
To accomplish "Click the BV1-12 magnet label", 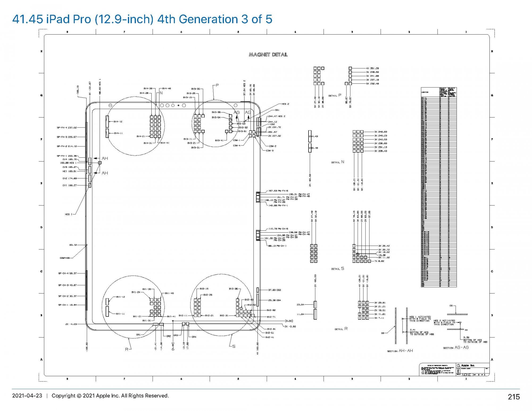I will [120, 297].
